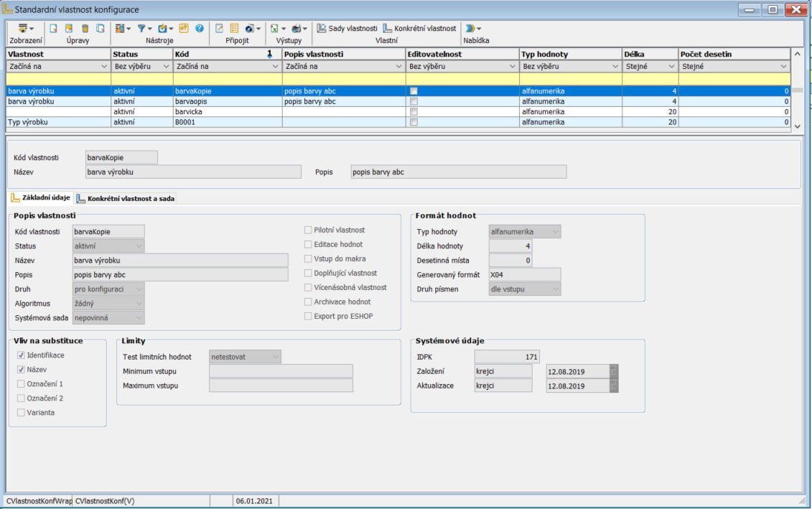Click the trash delete icon in Úpravy
This screenshot has width=812, height=509.
pyautogui.click(x=85, y=29)
